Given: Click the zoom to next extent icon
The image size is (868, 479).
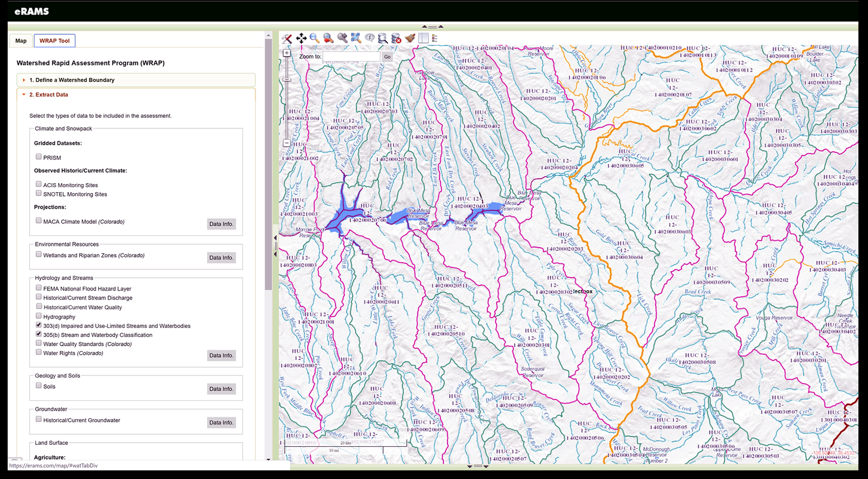Looking at the screenshot, I should tap(342, 38).
